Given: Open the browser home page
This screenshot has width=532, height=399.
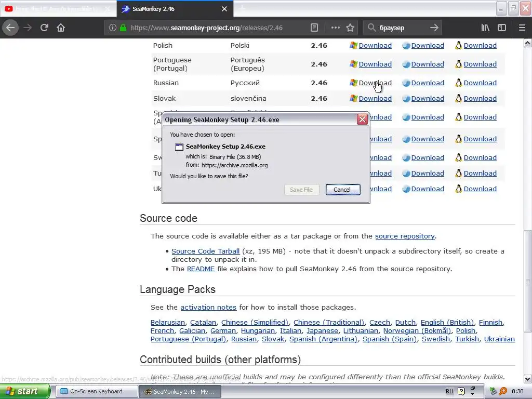Looking at the screenshot, I should (x=61, y=28).
